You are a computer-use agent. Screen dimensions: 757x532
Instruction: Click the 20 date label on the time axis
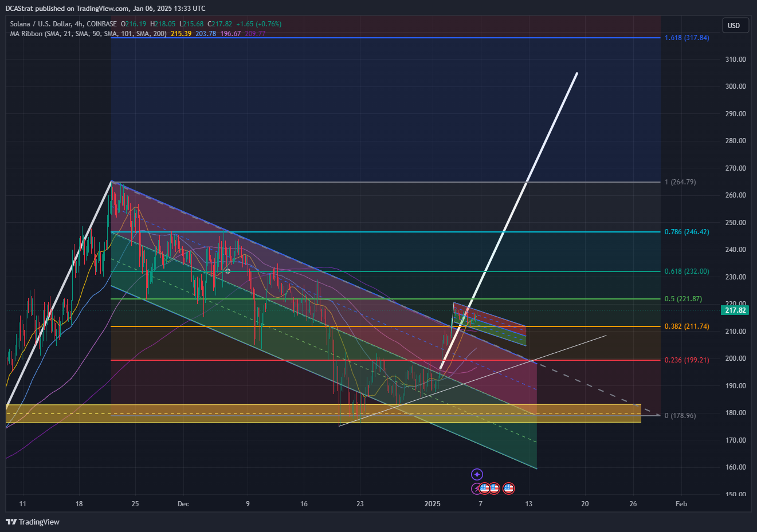[585, 504]
